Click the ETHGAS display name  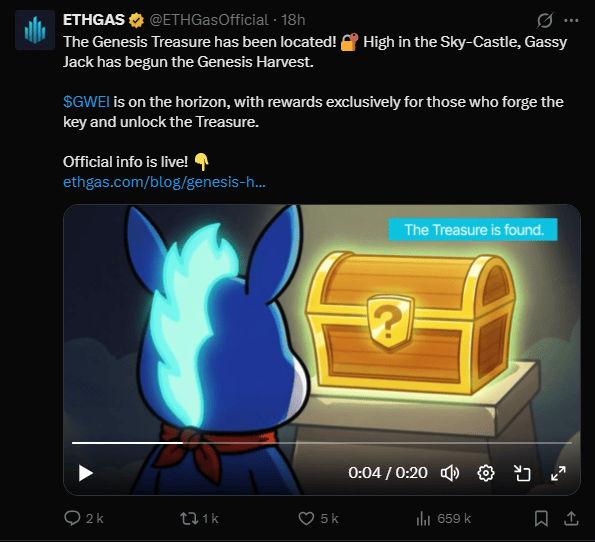pyautogui.click(x=94, y=20)
